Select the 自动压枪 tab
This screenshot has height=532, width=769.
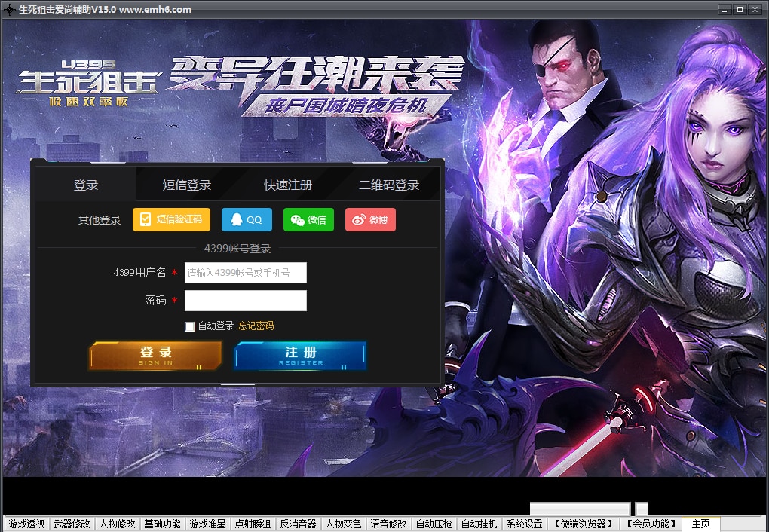pyautogui.click(x=434, y=524)
